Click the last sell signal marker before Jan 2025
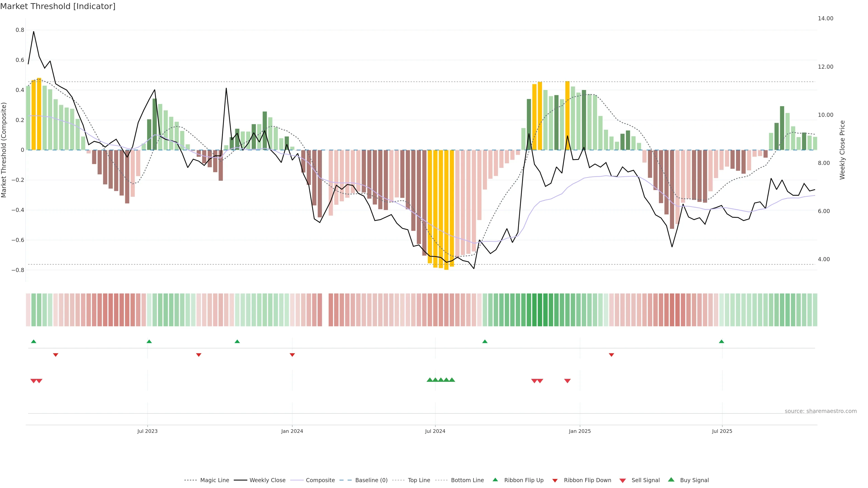 (567, 381)
